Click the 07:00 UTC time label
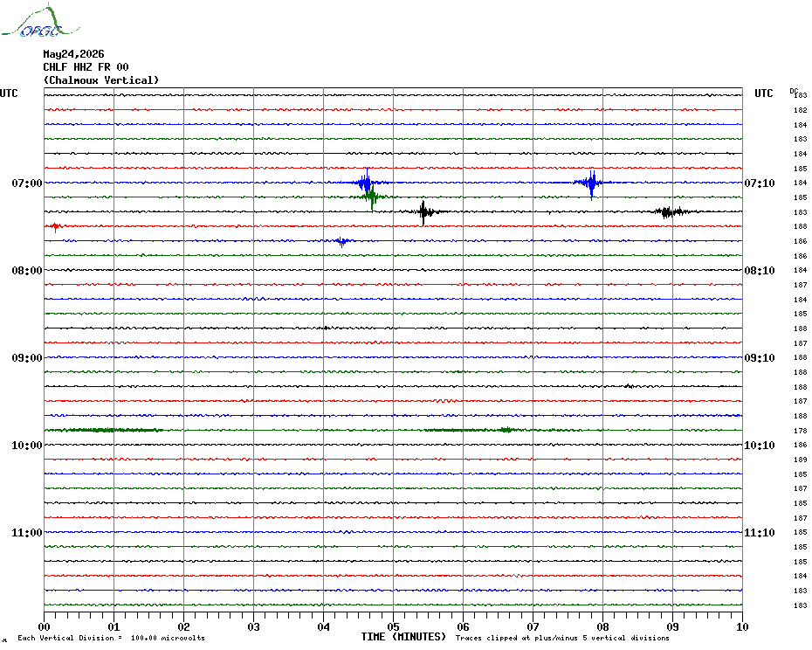This screenshot has width=812, height=650. coord(27,183)
